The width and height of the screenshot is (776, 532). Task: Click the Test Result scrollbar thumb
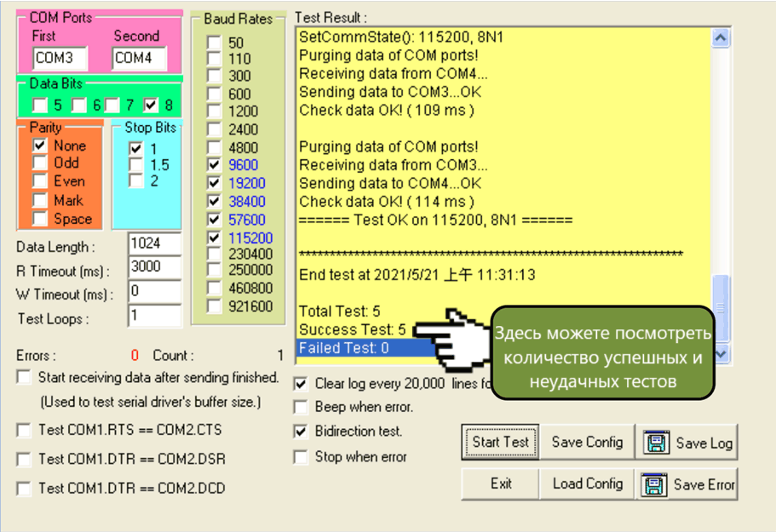click(x=721, y=307)
